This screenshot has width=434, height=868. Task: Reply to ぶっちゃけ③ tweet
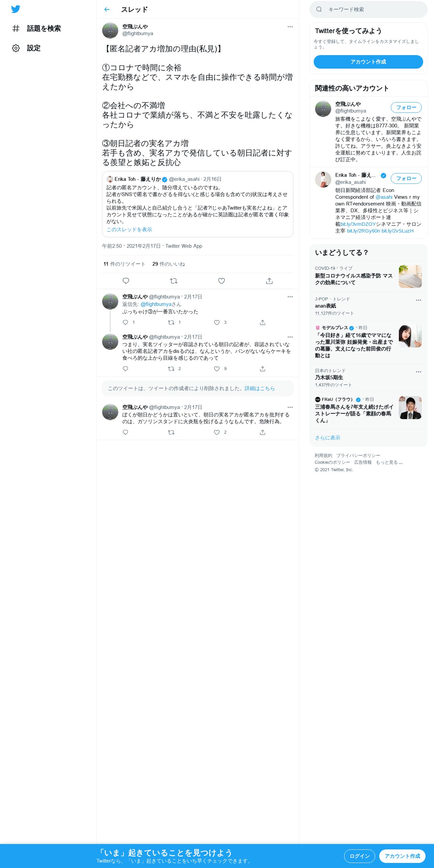(125, 322)
